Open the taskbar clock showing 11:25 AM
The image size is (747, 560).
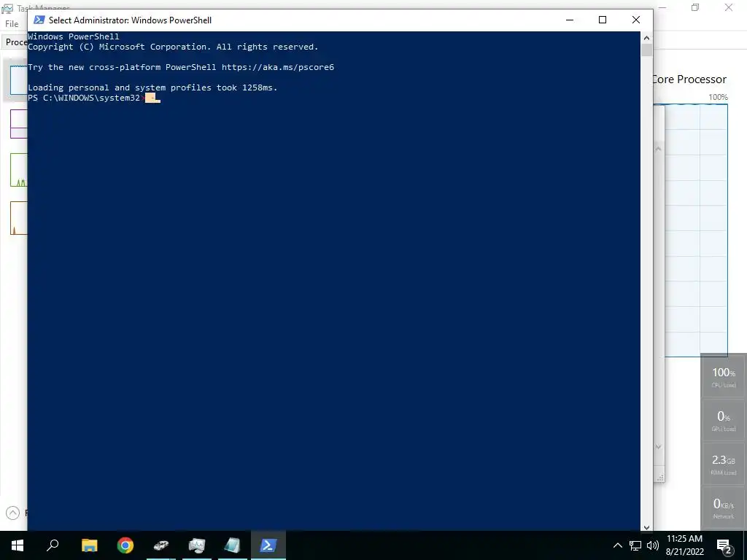(684, 545)
